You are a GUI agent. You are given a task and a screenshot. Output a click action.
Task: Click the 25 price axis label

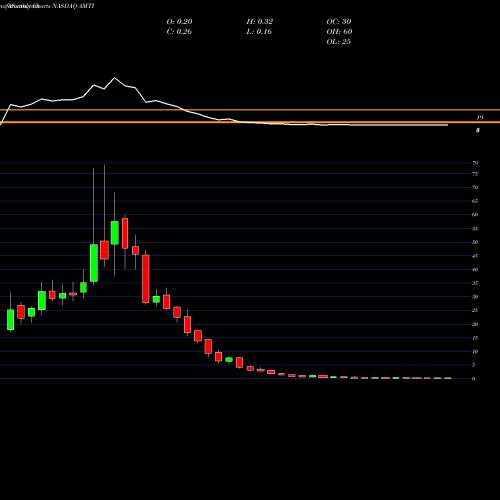click(x=475, y=310)
